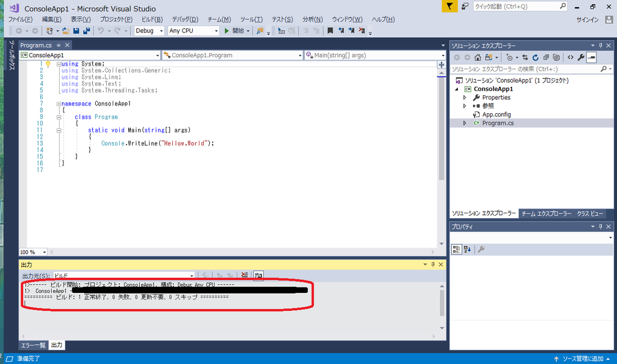The image size is (617, 364).
Task: Select App.config in Solution Explorer
Action: click(x=496, y=115)
